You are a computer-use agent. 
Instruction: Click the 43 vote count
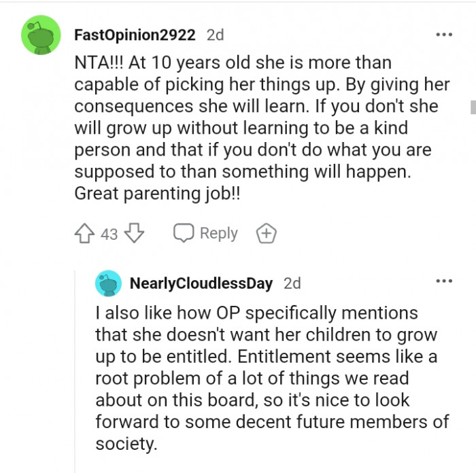click(109, 234)
